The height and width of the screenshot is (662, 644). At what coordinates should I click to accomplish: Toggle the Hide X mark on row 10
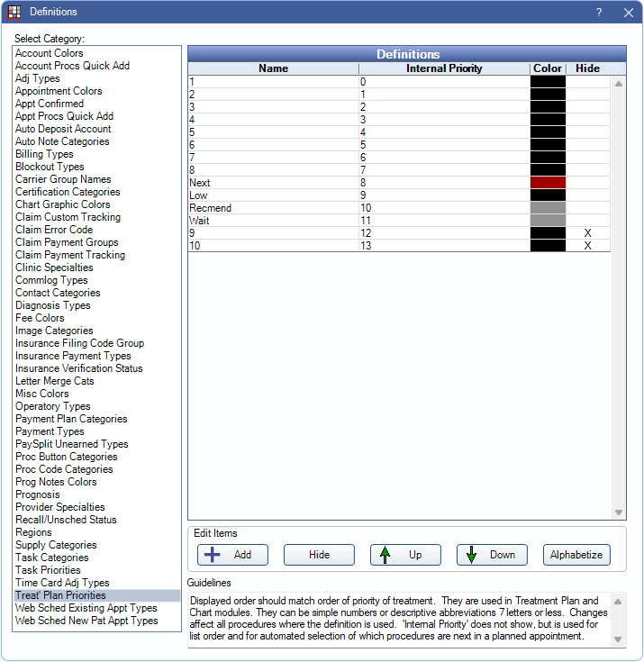(x=587, y=246)
